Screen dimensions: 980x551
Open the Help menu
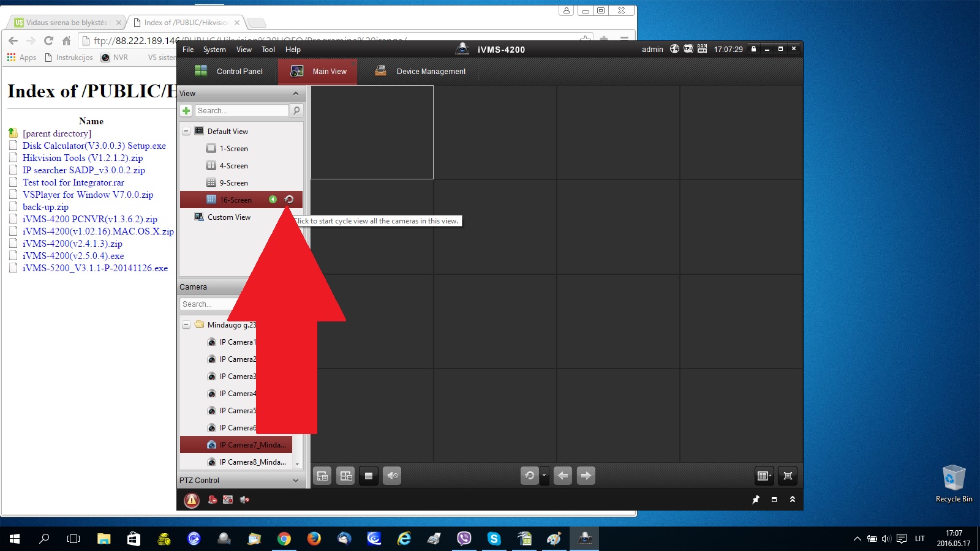293,50
